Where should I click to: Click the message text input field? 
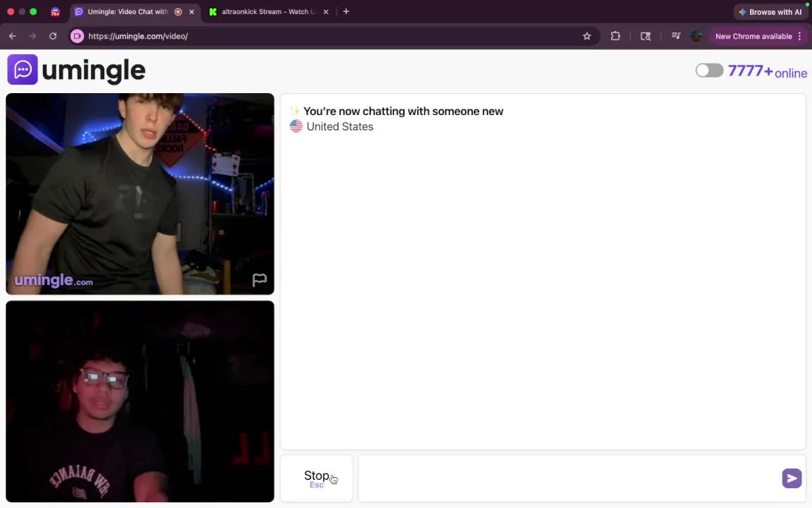pyautogui.click(x=570, y=478)
